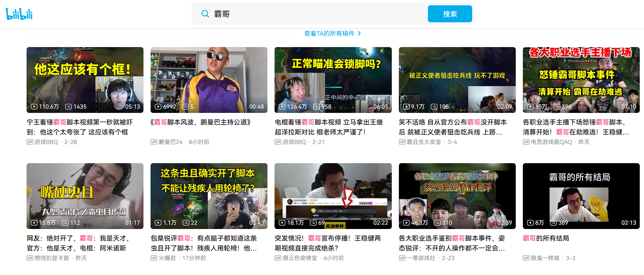The width and height of the screenshot is (644, 275).
Task: Open title 各大职业选手鉴别霸哥脚本事件
Action: [452, 243]
